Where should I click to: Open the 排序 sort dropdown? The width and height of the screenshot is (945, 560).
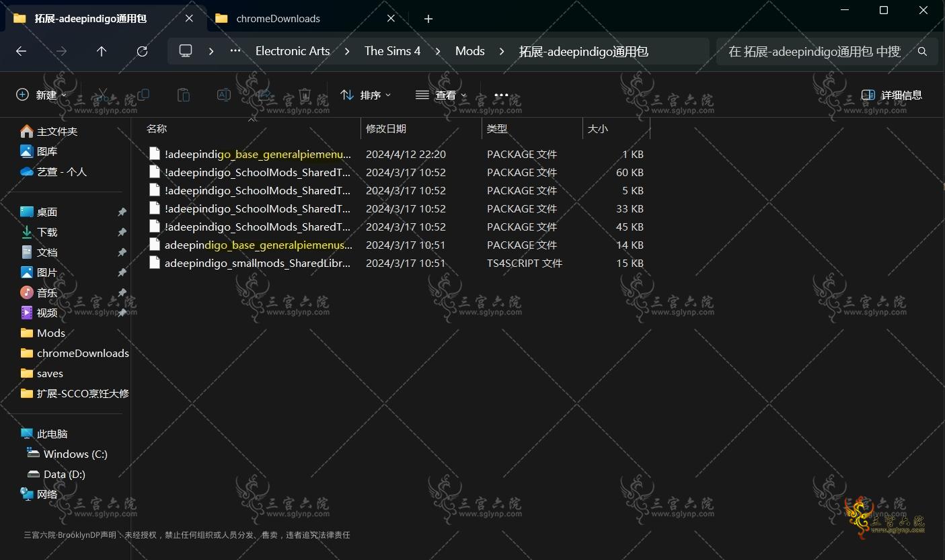pos(365,95)
